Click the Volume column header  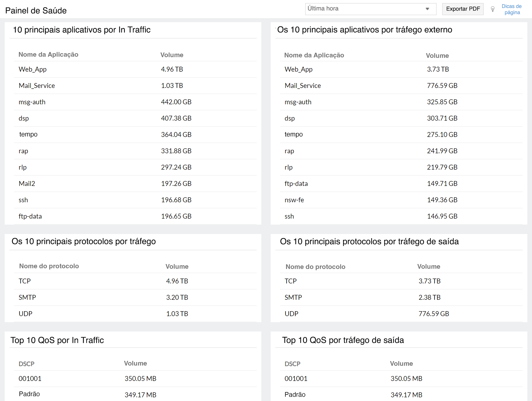(172, 55)
